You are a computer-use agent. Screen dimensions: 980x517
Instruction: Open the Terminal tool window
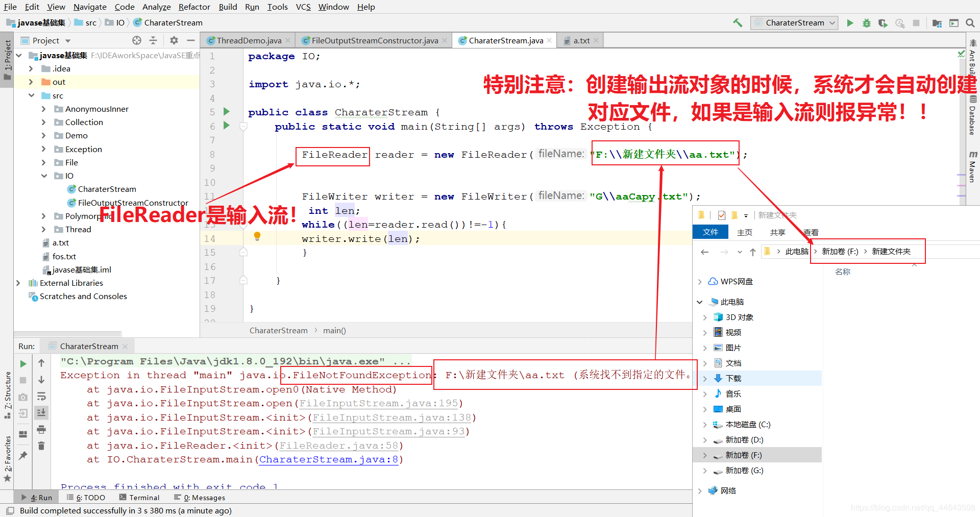pyautogui.click(x=139, y=498)
